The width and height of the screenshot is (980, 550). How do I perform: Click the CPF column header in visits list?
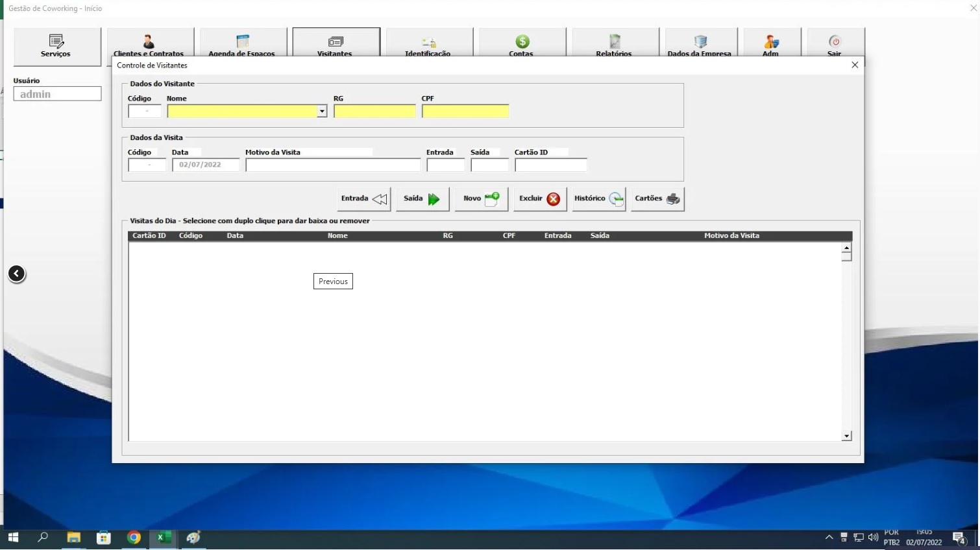click(509, 235)
